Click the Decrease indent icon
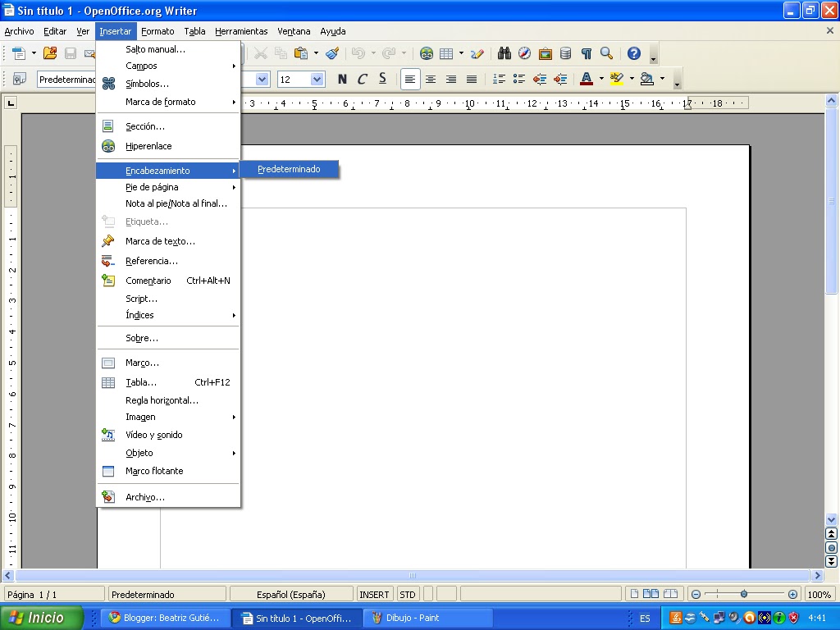This screenshot has width=840, height=630. point(540,80)
